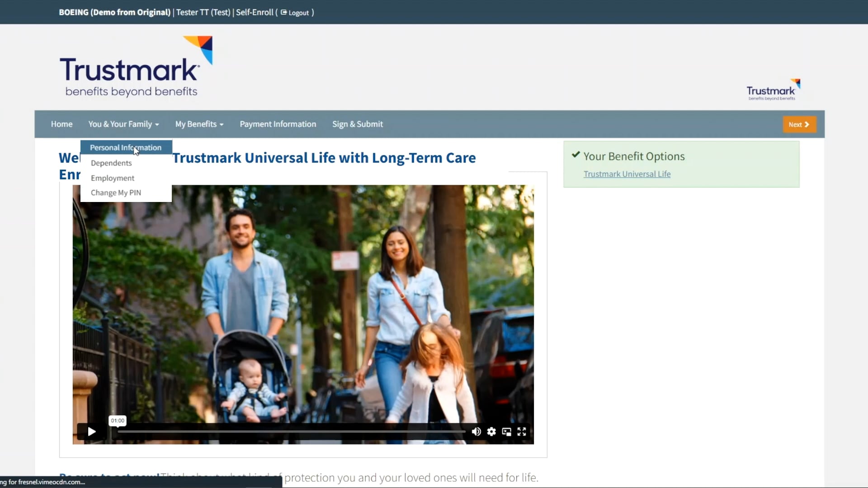The height and width of the screenshot is (488, 868).
Task: Click the fullscreen icon on video player
Action: tap(522, 431)
